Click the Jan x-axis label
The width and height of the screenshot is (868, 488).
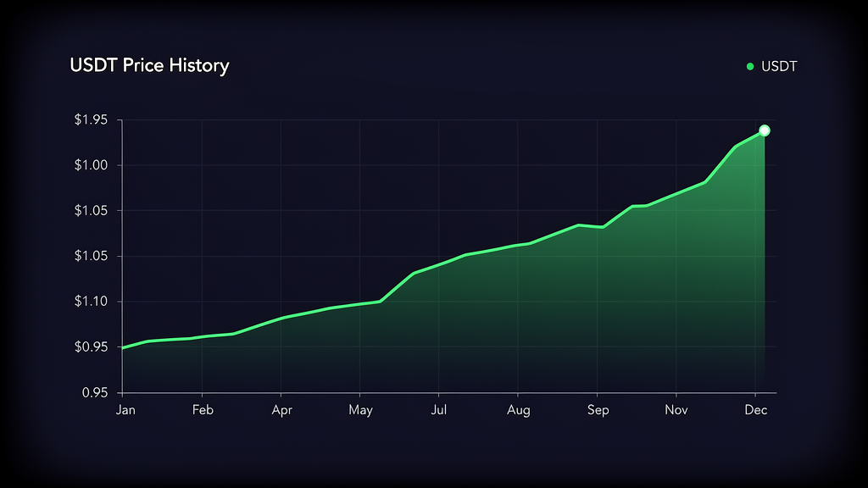pyautogui.click(x=125, y=410)
